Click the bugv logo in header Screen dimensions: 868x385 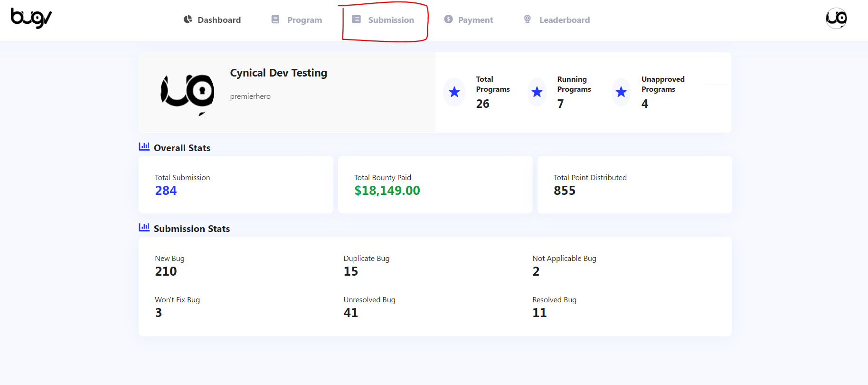(31, 19)
